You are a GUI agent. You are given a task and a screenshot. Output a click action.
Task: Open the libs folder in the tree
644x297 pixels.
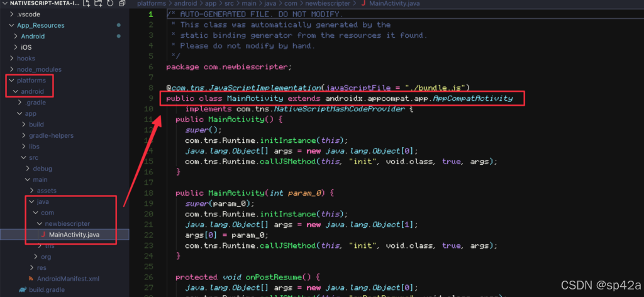(34, 147)
